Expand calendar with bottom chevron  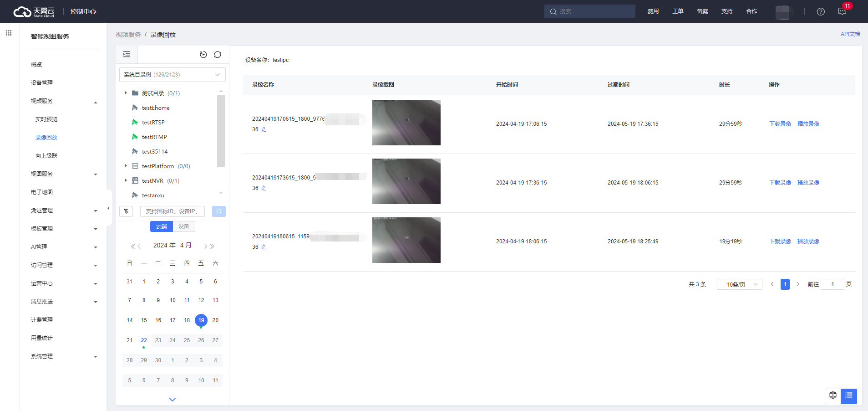point(172,399)
